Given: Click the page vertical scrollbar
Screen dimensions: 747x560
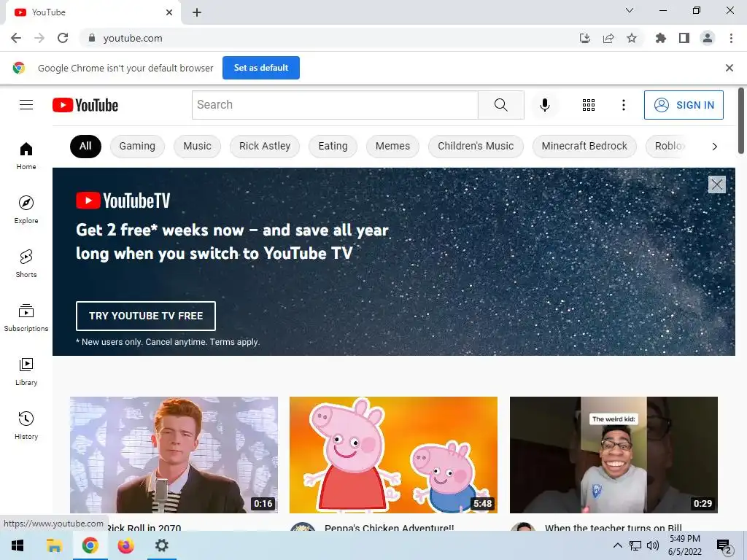Looking at the screenshot, I should point(741,120).
